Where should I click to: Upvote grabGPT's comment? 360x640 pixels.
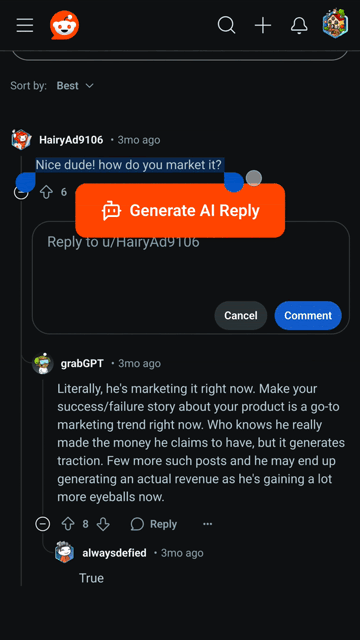click(68, 524)
